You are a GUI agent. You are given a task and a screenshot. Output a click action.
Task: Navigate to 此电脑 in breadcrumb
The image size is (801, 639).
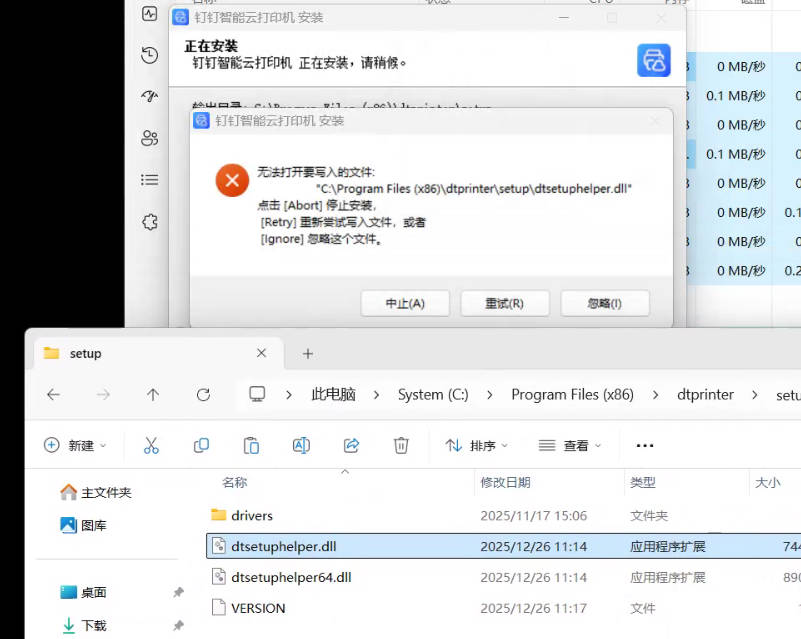pyautogui.click(x=333, y=394)
